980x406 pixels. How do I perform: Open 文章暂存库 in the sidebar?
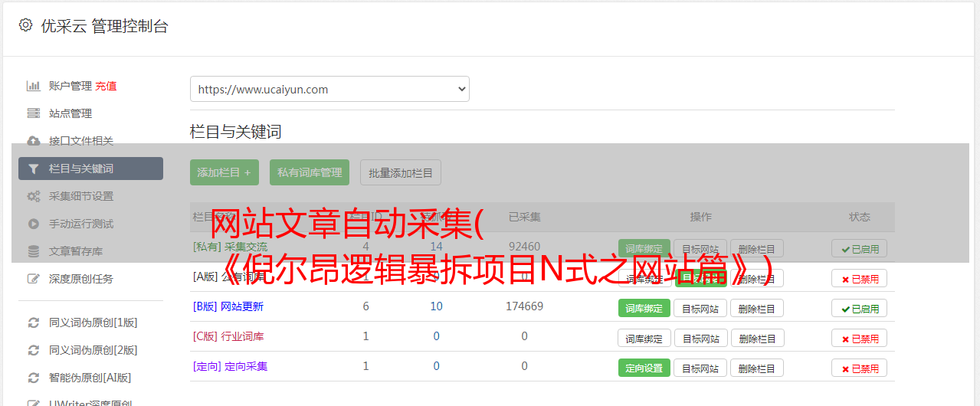[76, 251]
